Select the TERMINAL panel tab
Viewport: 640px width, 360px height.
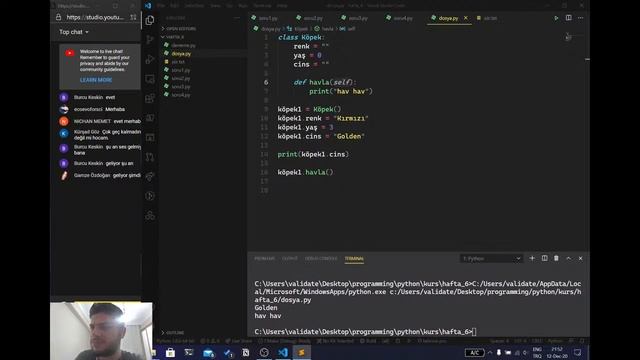[x=354, y=258]
